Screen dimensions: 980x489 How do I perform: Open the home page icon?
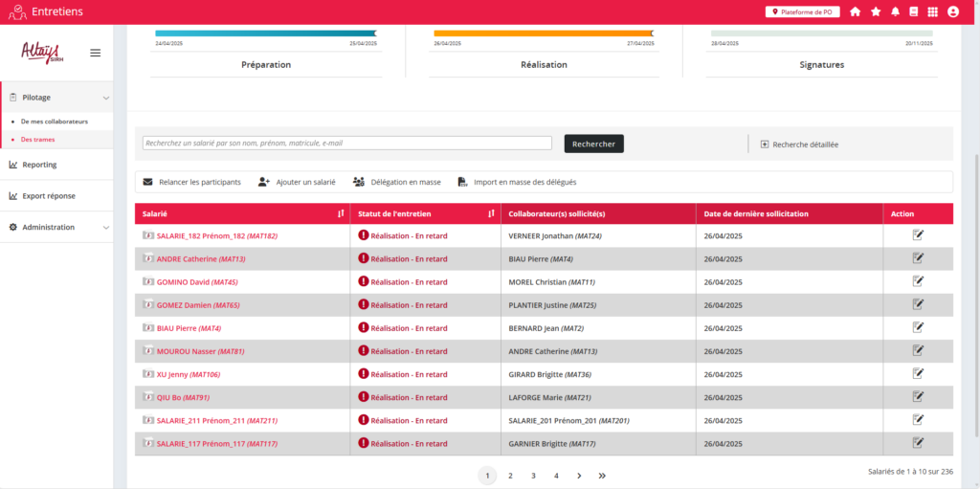click(x=855, y=11)
